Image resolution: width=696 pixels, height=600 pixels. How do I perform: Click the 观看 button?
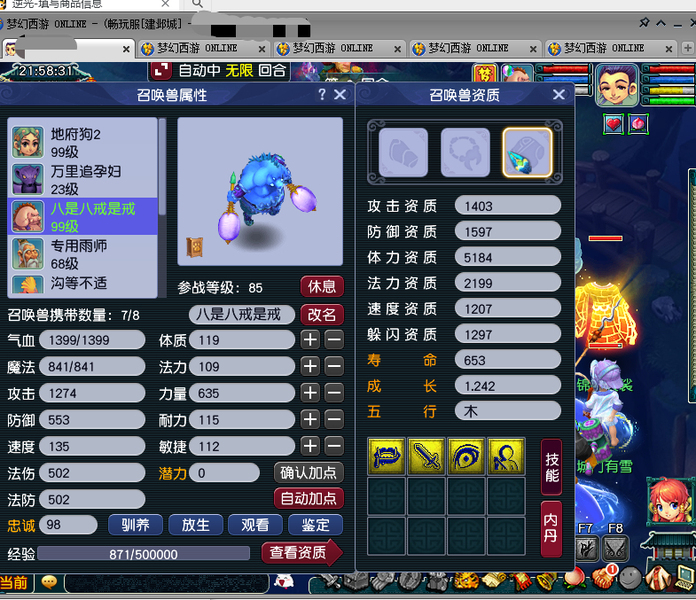[x=255, y=525]
